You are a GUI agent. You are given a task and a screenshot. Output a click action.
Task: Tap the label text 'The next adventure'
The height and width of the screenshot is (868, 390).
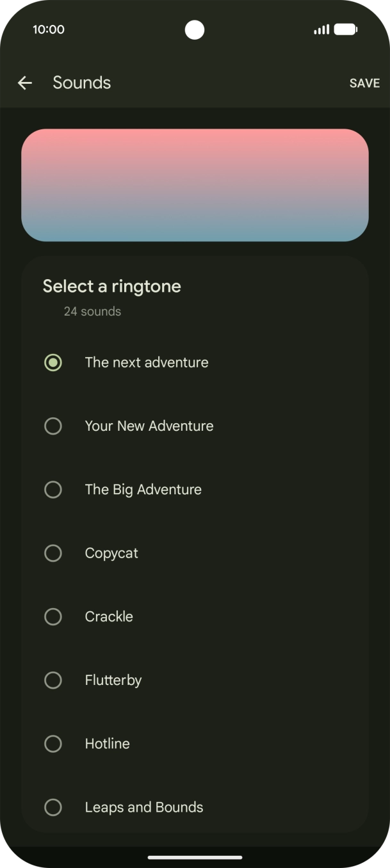(146, 362)
